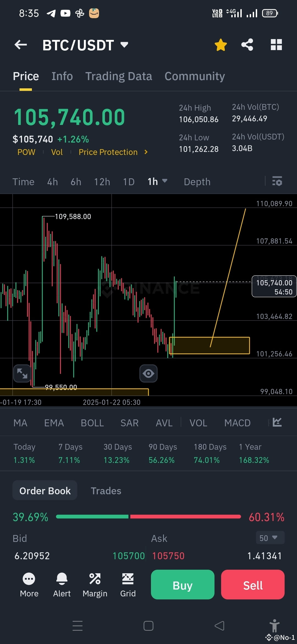
Task: Switch to the Trades tab
Action: click(x=106, y=490)
